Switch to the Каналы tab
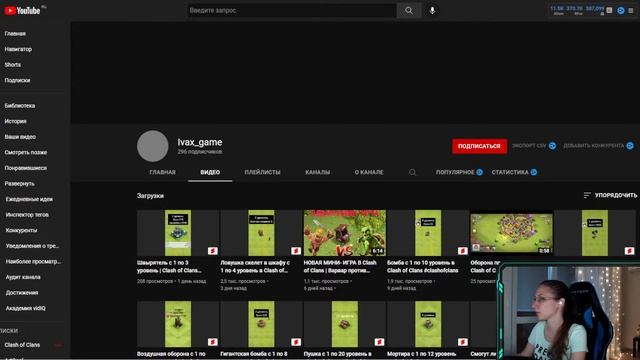Viewport: 640px width, 360px height. click(318, 172)
